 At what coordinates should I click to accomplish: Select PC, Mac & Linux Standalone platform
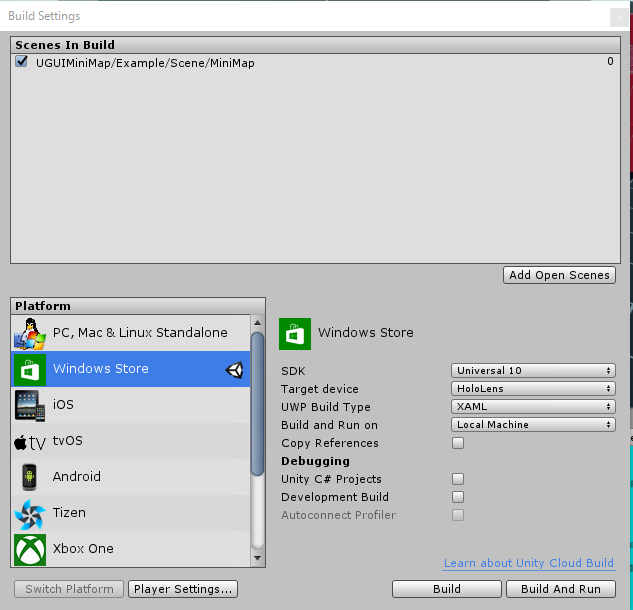pyautogui.click(x=131, y=333)
